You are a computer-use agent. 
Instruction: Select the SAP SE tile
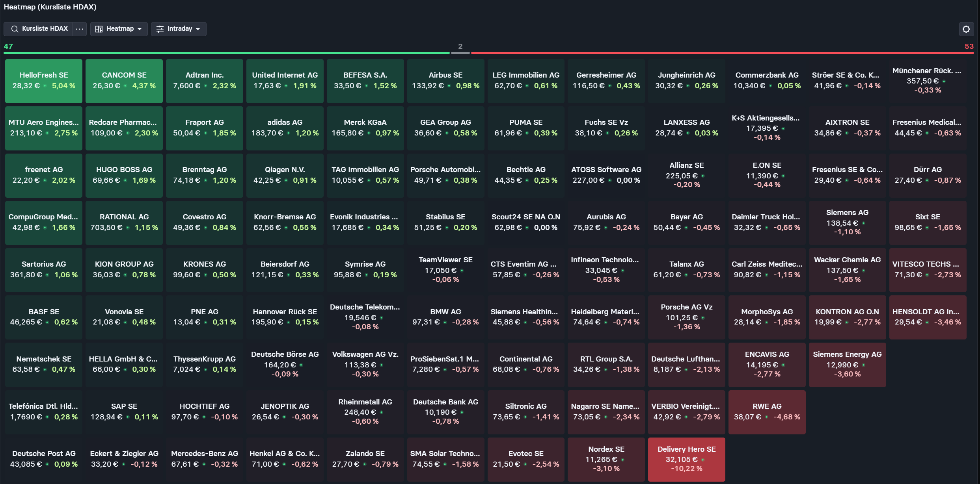point(124,412)
